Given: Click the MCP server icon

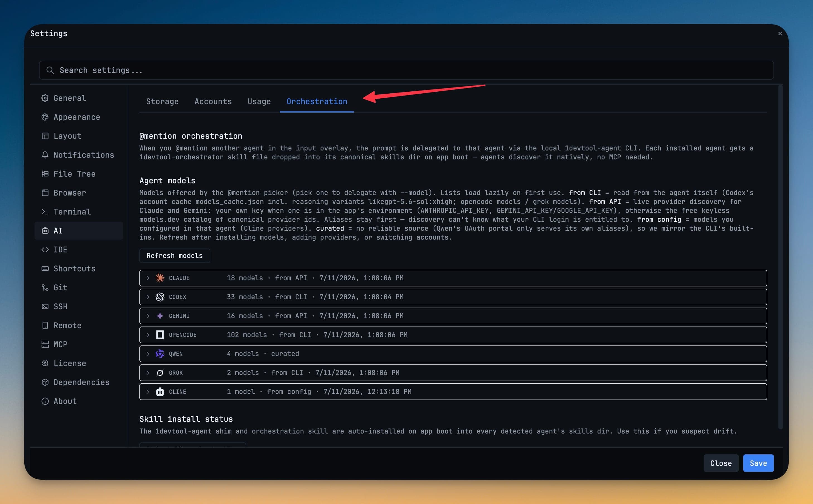Looking at the screenshot, I should tap(45, 344).
